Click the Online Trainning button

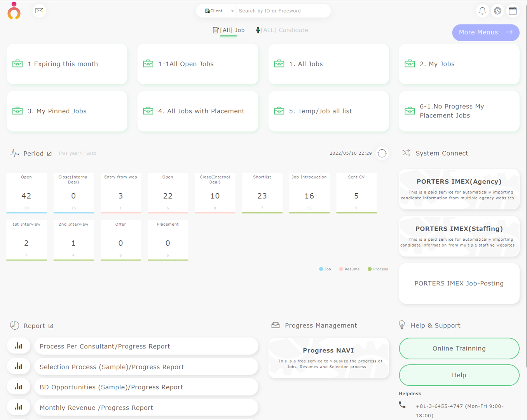pos(459,348)
